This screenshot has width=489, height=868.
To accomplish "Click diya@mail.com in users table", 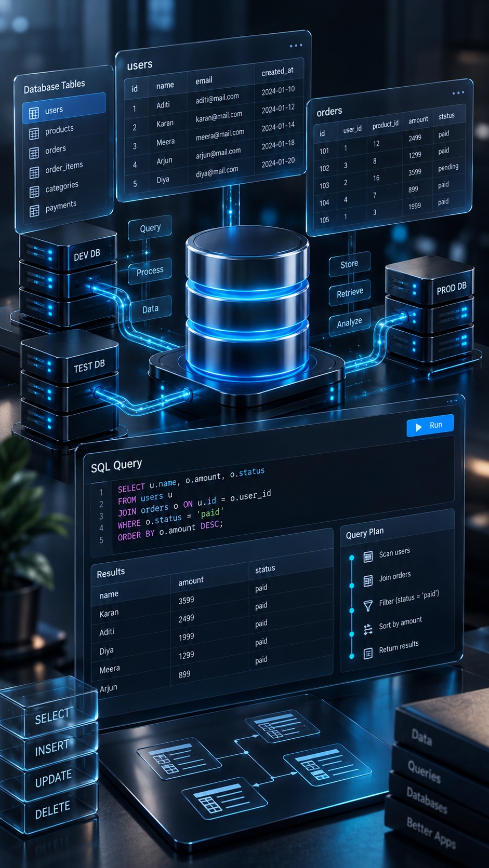I will 217,171.
